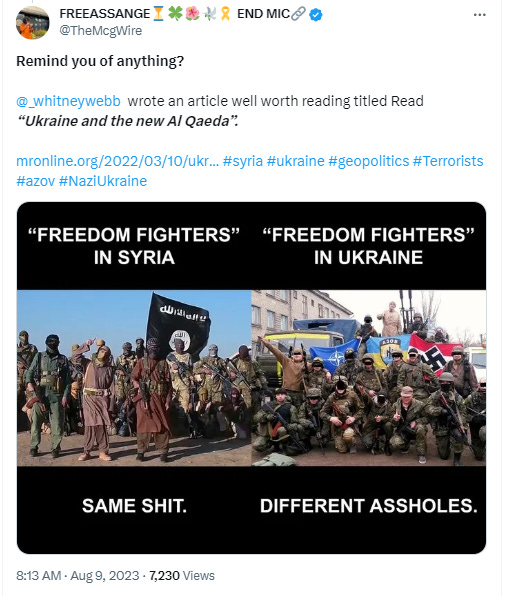509x596 pixels.
Task: Open the attached meme image
Action: (251, 378)
